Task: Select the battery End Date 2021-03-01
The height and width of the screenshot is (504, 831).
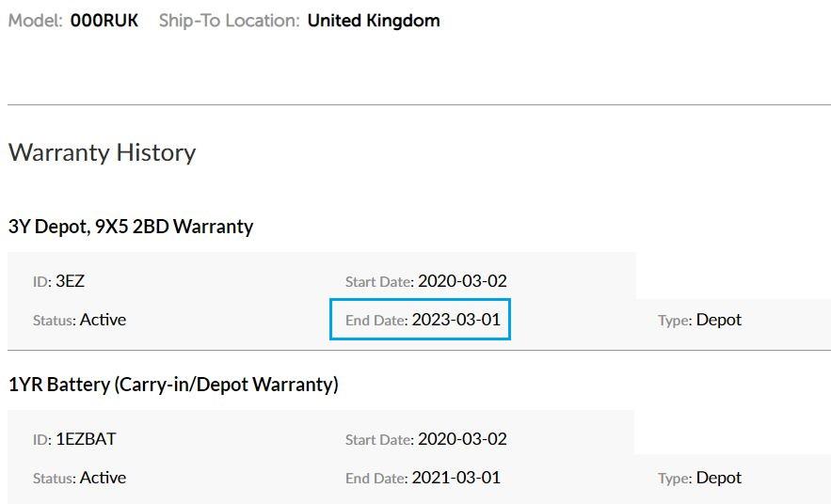Action: click(455, 478)
